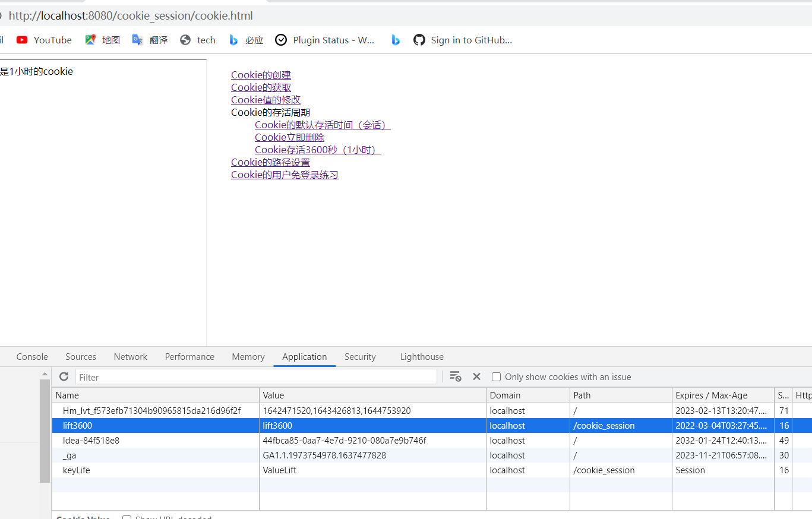Sort cookies by Value column header

[x=372, y=395]
